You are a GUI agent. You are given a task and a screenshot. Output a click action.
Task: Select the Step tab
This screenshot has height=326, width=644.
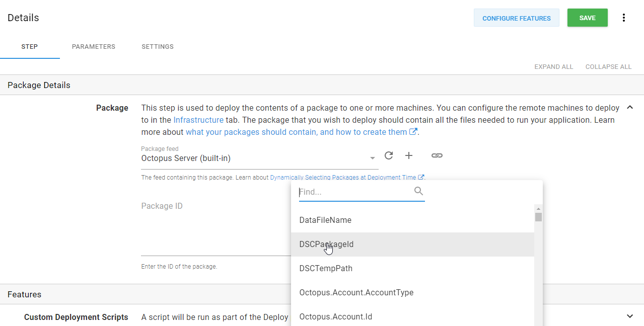pos(30,47)
